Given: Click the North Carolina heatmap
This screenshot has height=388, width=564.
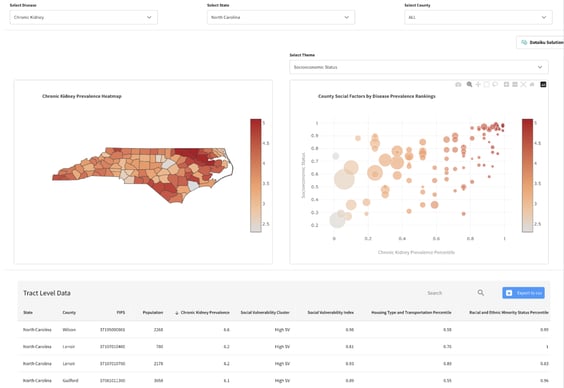Looking at the screenshot, I should [x=143, y=175].
